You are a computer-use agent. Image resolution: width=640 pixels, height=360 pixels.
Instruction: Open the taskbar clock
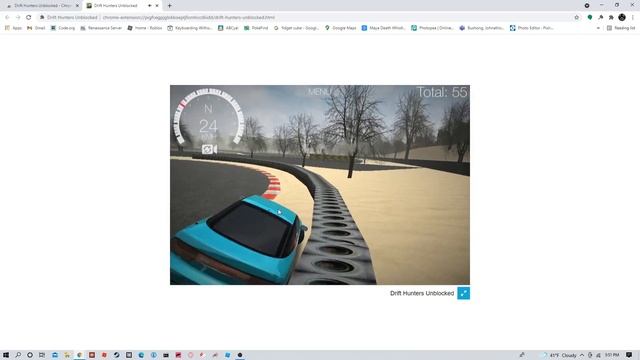pos(612,355)
